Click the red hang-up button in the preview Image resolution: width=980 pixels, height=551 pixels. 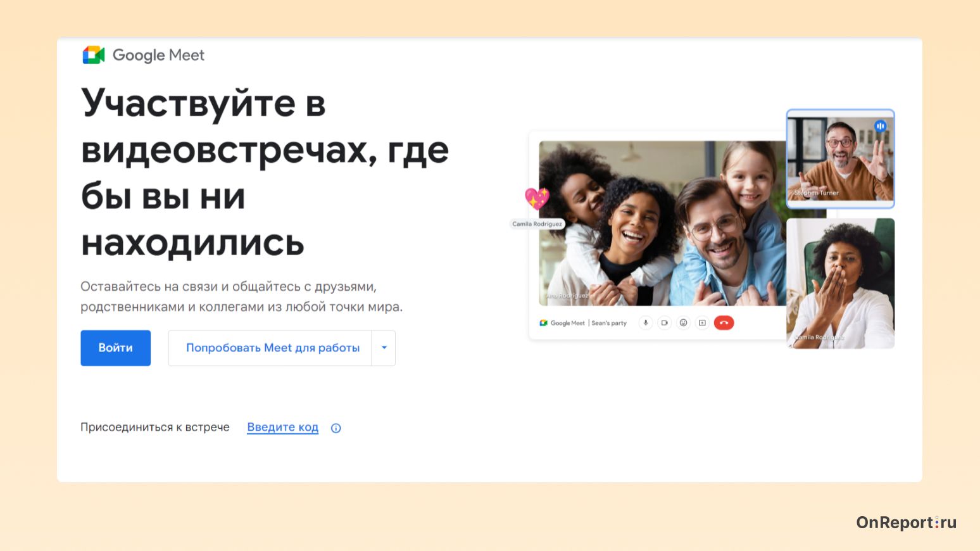click(x=724, y=323)
